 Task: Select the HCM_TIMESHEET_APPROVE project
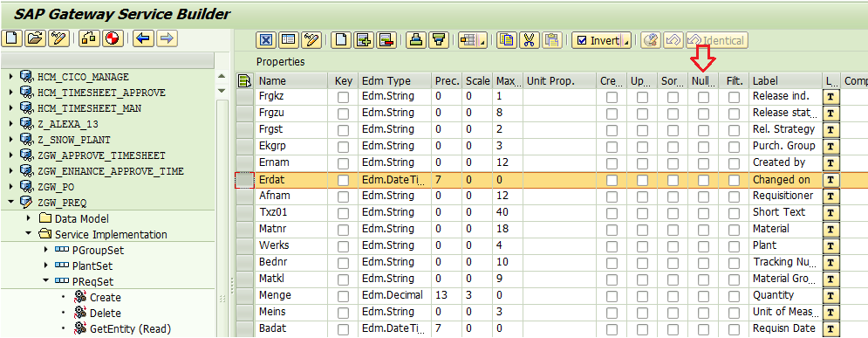tap(101, 92)
